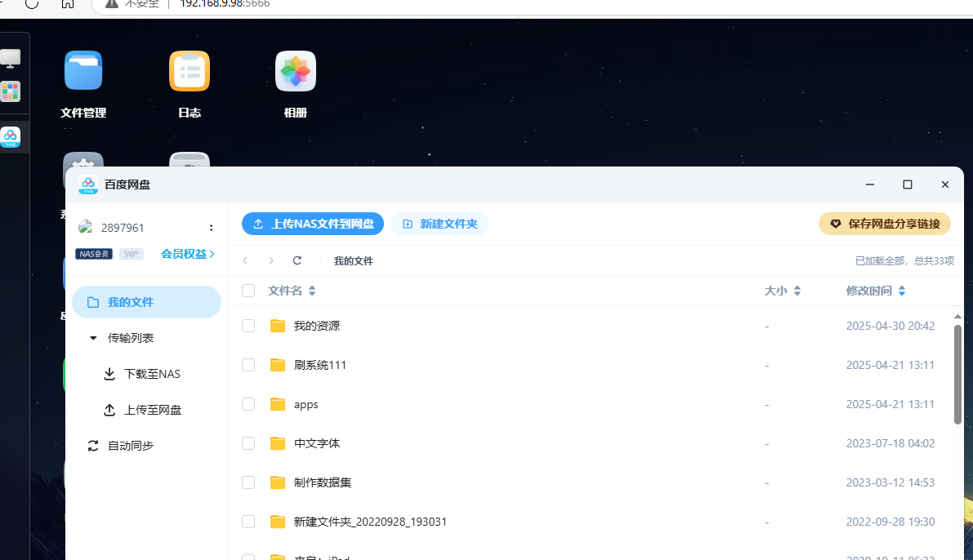Click the account name 2897961
This screenshot has width=973, height=560.
(x=123, y=228)
